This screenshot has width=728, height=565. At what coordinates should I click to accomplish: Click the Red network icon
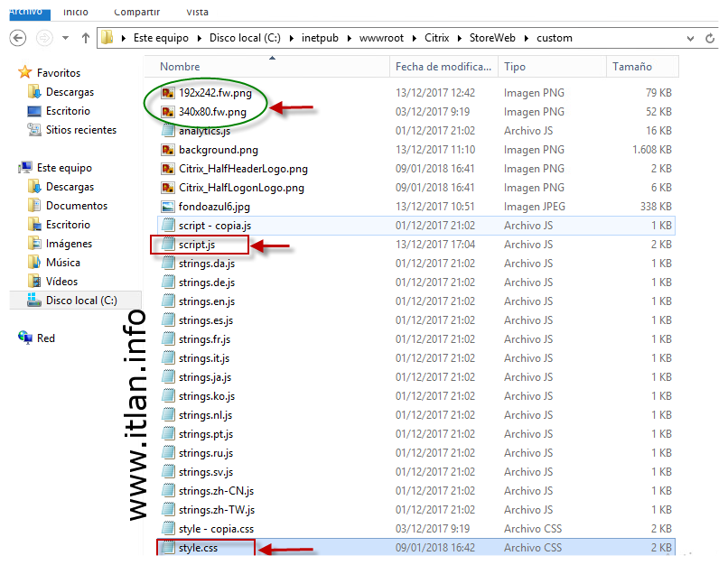(25, 338)
